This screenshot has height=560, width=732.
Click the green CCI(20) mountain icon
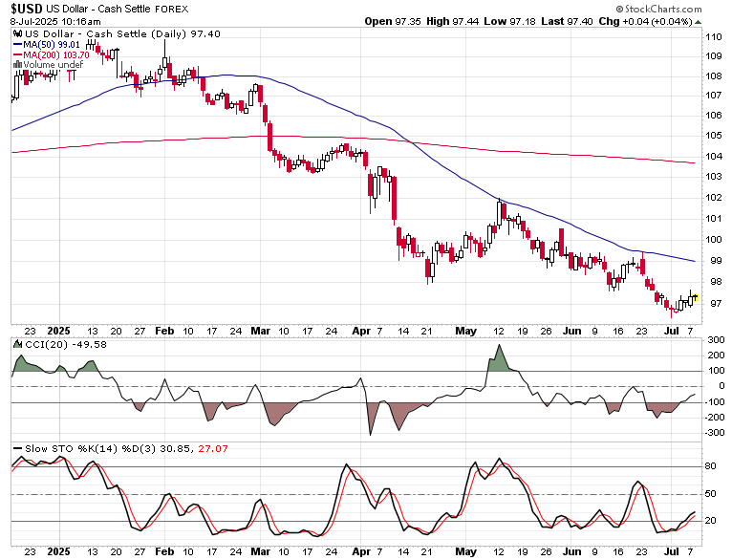(18, 344)
